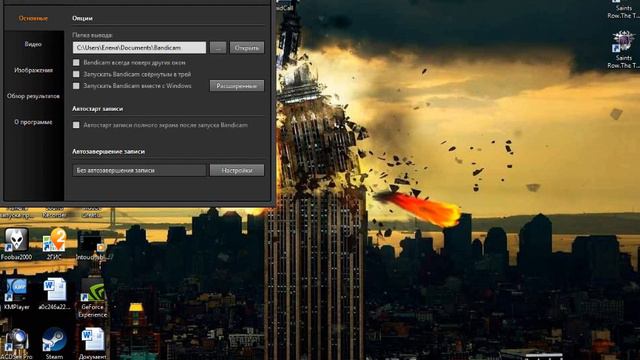
Task: Open the Обзор результатов tab
Action: [x=33, y=96]
